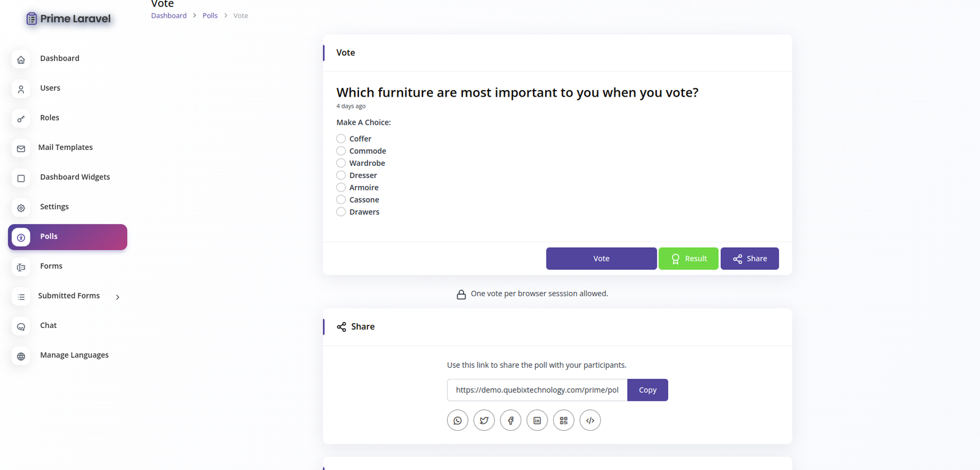Click the embed code icon

(x=590, y=420)
